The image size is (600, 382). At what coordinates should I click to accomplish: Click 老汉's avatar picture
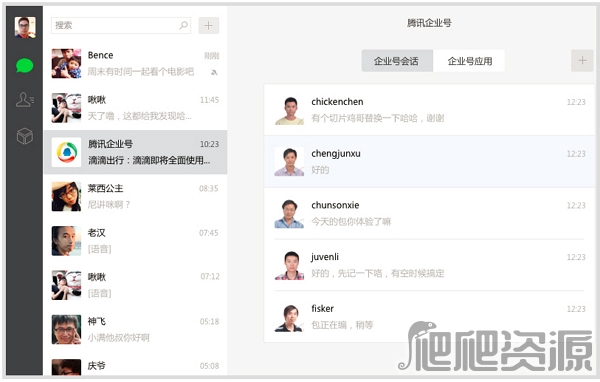(66, 241)
